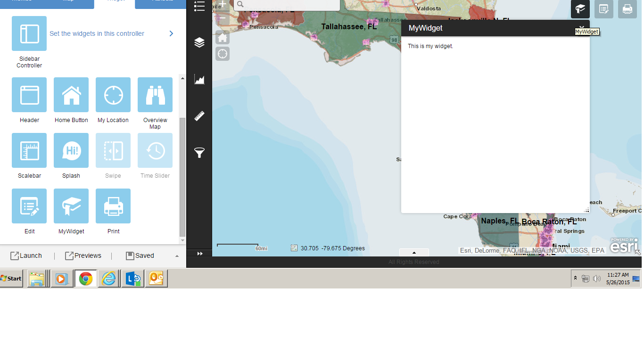
Task: Select the My Location widget tile
Action: [x=113, y=95]
